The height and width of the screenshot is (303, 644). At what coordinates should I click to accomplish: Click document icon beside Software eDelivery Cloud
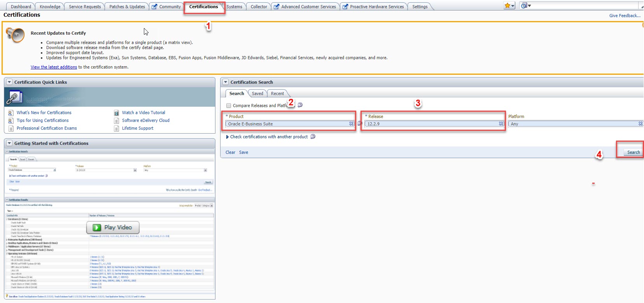click(116, 121)
